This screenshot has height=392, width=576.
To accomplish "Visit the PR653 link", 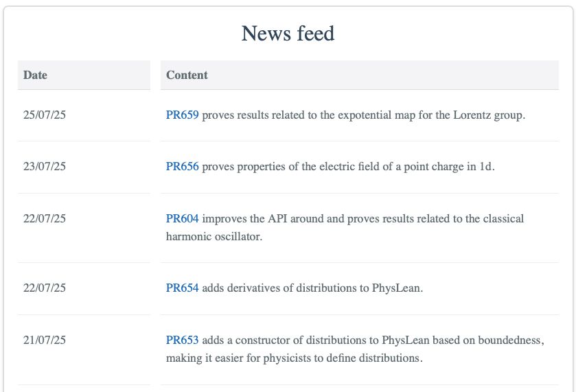I will [x=182, y=340].
